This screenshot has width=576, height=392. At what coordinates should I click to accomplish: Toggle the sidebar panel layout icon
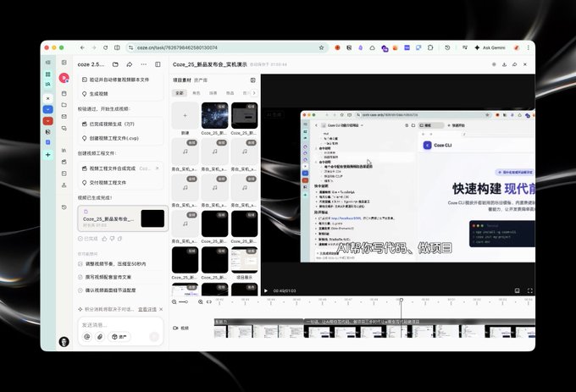(158, 64)
